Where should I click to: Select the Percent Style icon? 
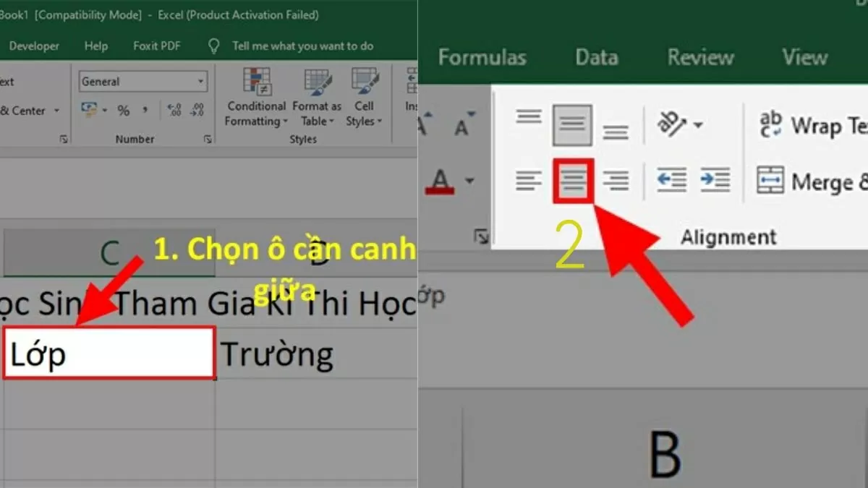point(123,110)
